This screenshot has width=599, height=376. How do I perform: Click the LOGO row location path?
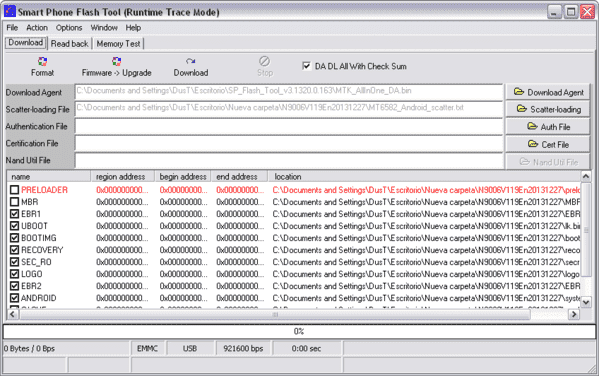point(426,274)
